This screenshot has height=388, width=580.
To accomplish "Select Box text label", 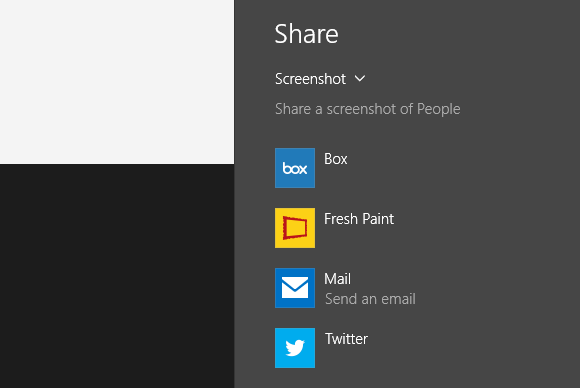I will tap(335, 159).
